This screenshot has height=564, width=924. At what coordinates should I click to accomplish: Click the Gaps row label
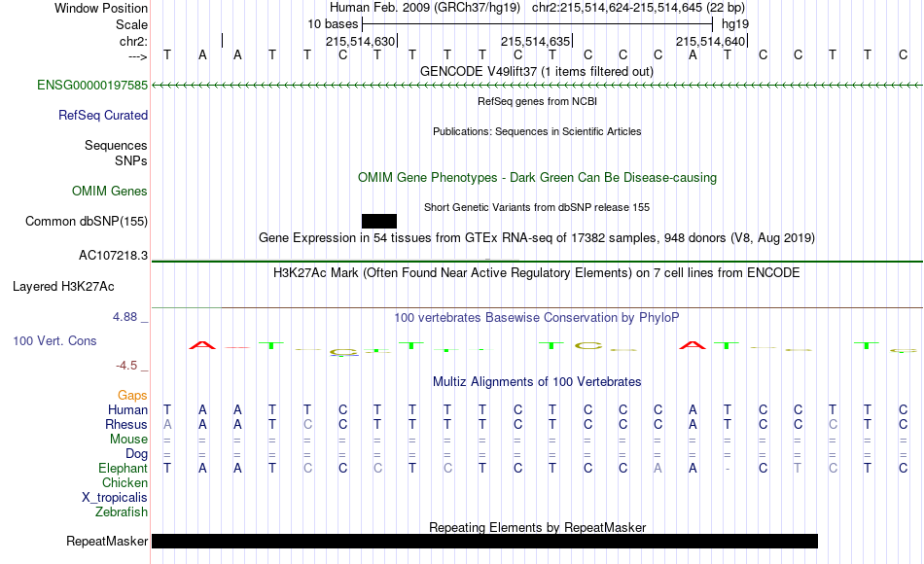coord(132,395)
